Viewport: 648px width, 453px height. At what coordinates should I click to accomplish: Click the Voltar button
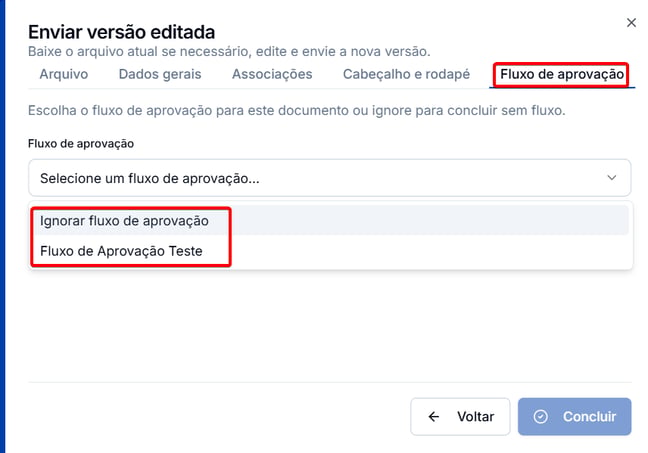(460, 417)
